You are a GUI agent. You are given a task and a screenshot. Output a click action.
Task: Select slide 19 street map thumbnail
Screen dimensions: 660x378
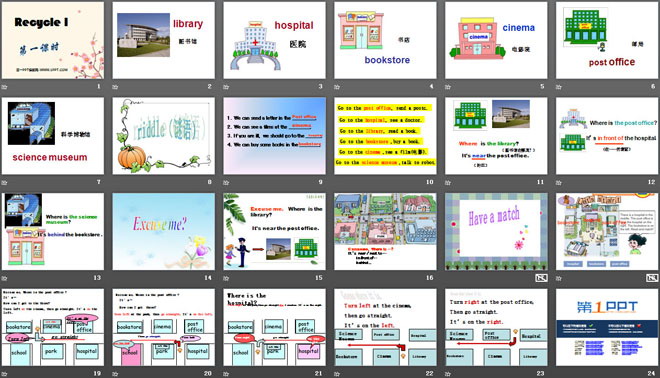pyautogui.click(x=53, y=327)
